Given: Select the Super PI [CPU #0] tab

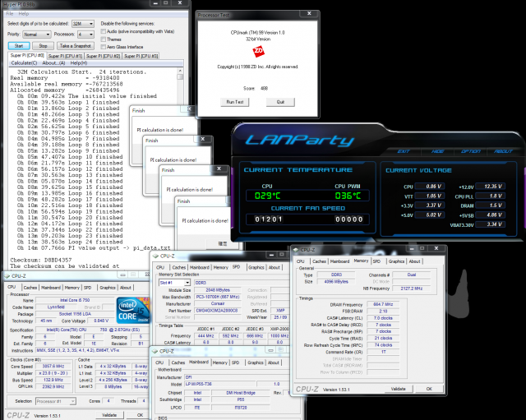Looking at the screenshot, I should coord(27,55).
